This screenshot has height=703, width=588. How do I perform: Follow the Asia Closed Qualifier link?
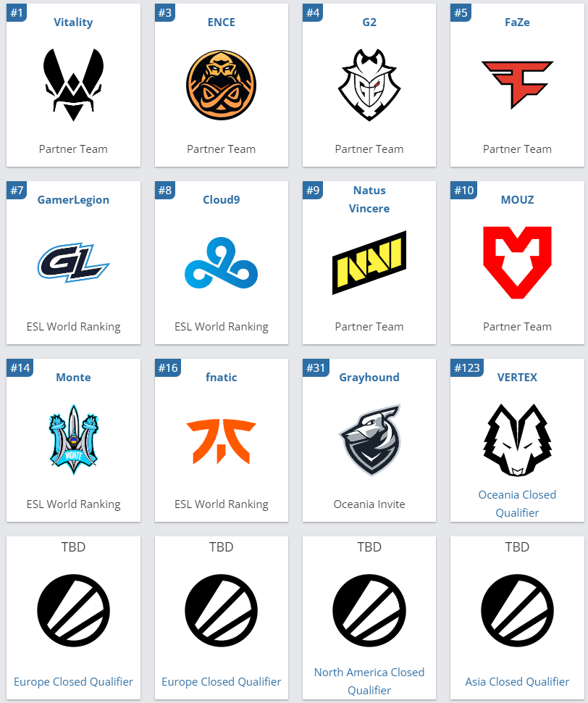point(517,681)
